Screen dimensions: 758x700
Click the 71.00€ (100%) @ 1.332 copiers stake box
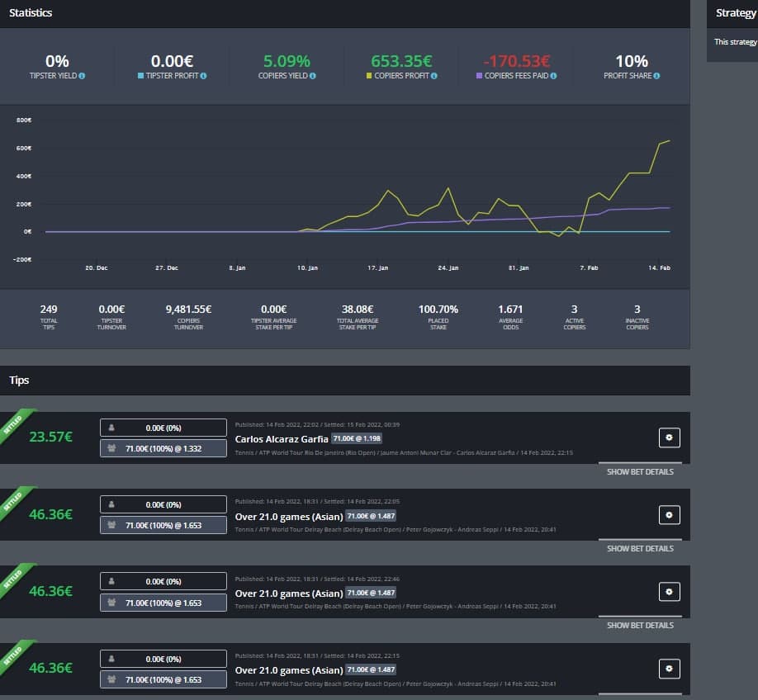point(163,448)
